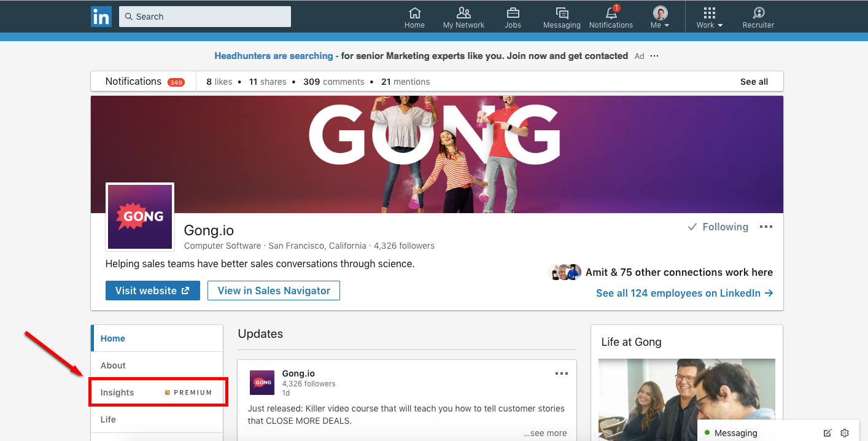Open the Messaging nav icon
868x441 pixels.
tap(562, 17)
